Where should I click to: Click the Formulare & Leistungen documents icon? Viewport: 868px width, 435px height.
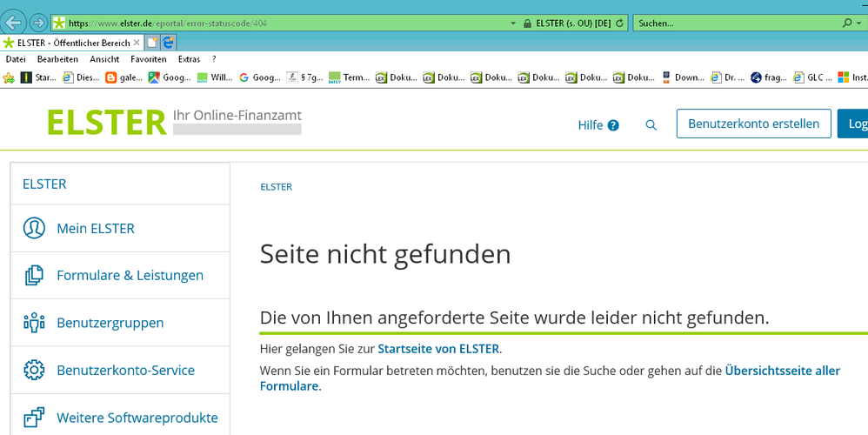coord(34,276)
